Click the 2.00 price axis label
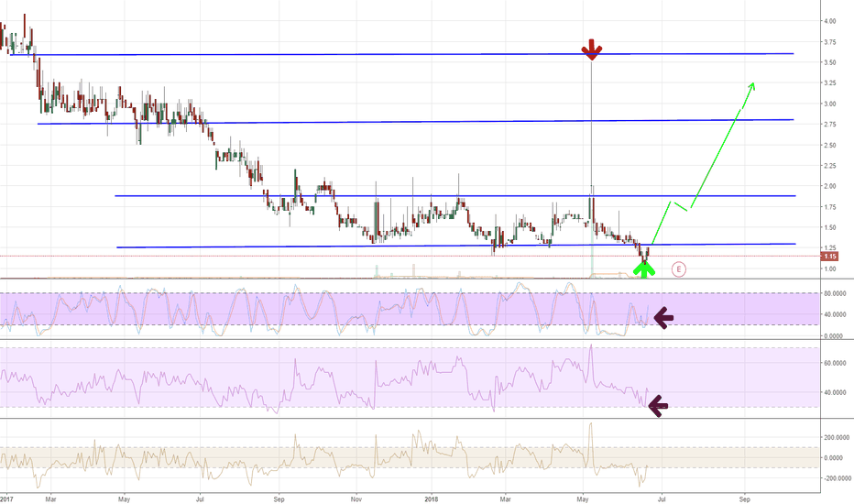This screenshot has height=504, width=854. (x=830, y=186)
